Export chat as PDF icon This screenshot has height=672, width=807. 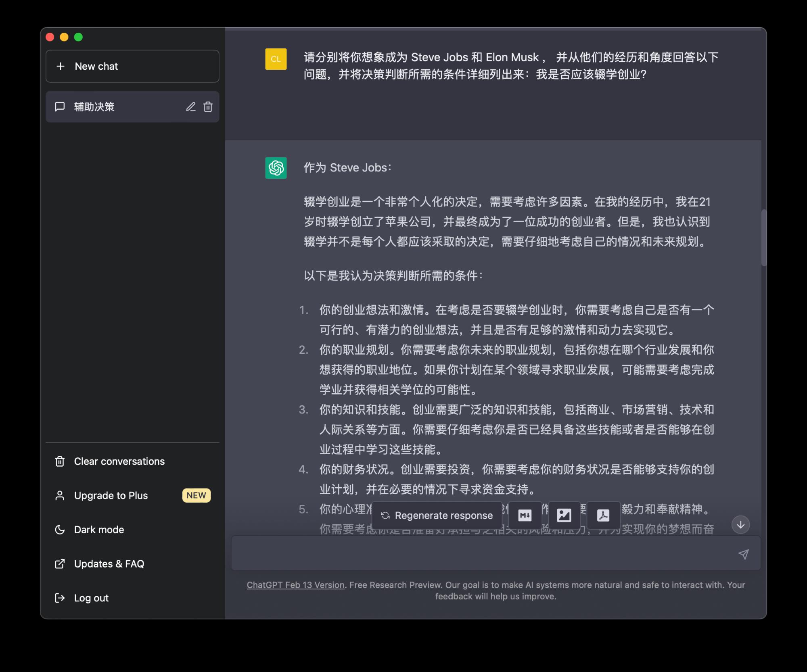[603, 515]
